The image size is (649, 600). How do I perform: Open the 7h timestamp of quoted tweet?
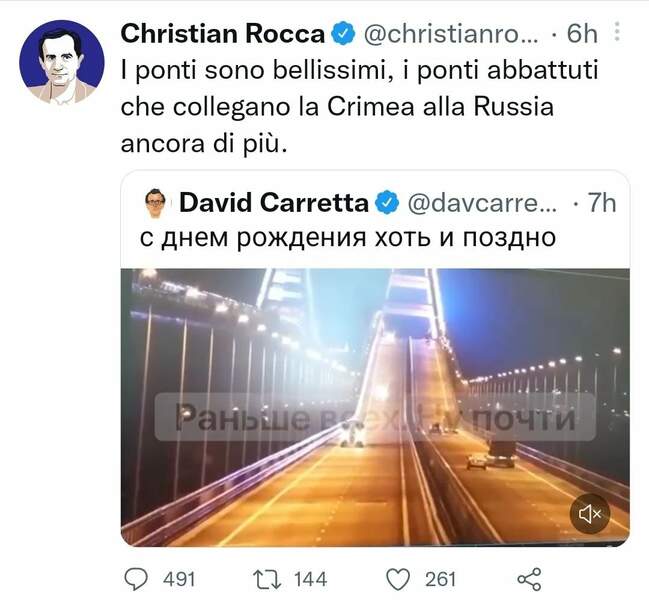point(602,203)
